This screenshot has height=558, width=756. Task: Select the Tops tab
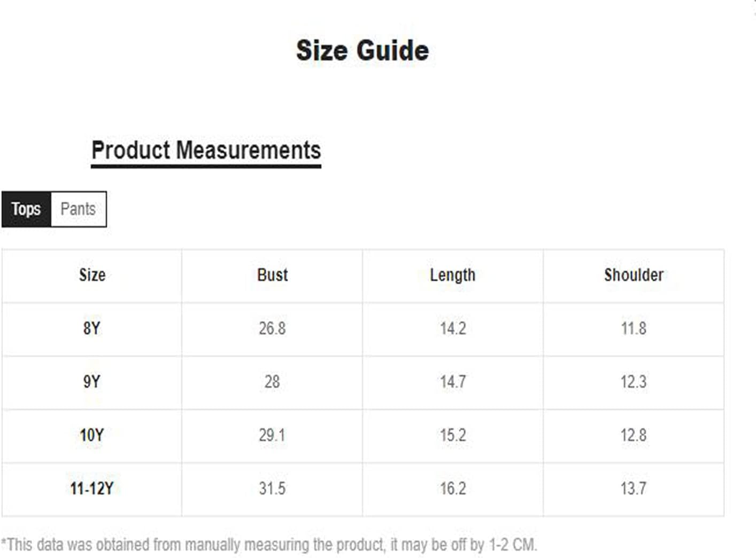click(x=26, y=209)
